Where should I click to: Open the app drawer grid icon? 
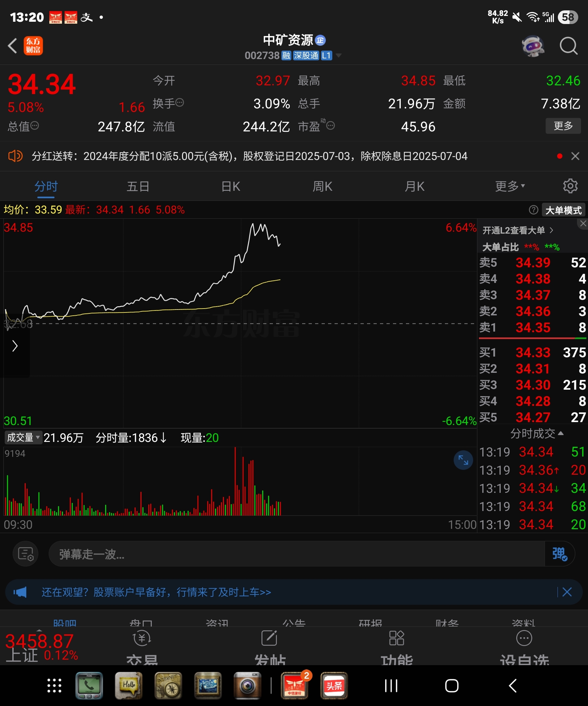[x=54, y=686]
